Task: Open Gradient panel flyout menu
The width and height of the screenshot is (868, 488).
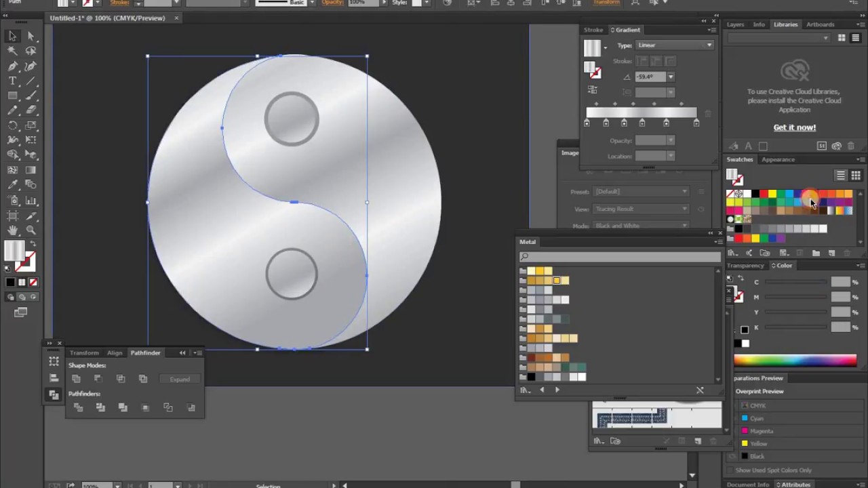Action: click(x=712, y=30)
